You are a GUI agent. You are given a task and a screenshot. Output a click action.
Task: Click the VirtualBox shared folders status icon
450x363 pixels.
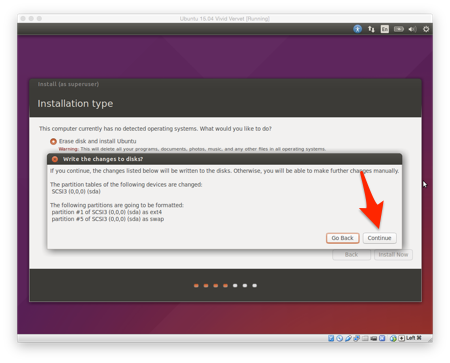[x=365, y=338]
